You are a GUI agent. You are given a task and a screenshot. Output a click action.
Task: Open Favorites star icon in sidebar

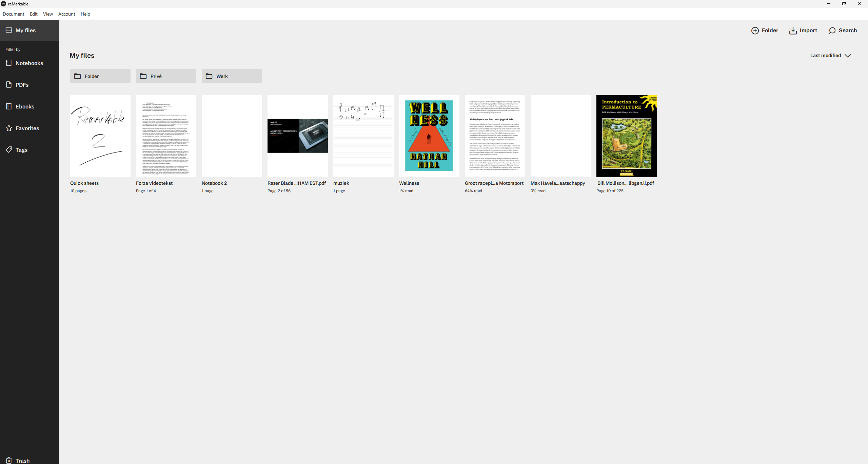pyautogui.click(x=9, y=128)
